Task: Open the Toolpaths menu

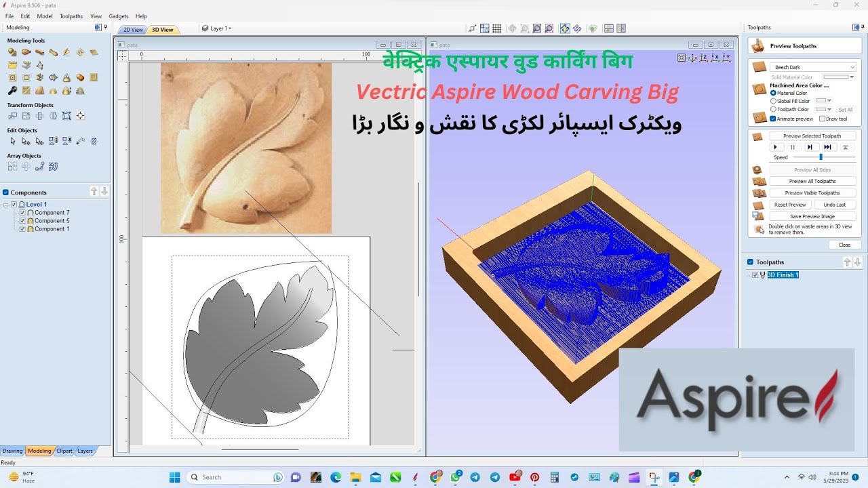Action: click(71, 16)
